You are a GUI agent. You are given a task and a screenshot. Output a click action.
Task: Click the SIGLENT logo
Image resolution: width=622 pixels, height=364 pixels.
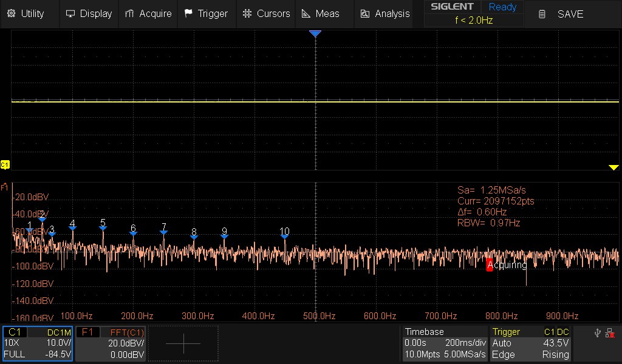pyautogui.click(x=452, y=7)
